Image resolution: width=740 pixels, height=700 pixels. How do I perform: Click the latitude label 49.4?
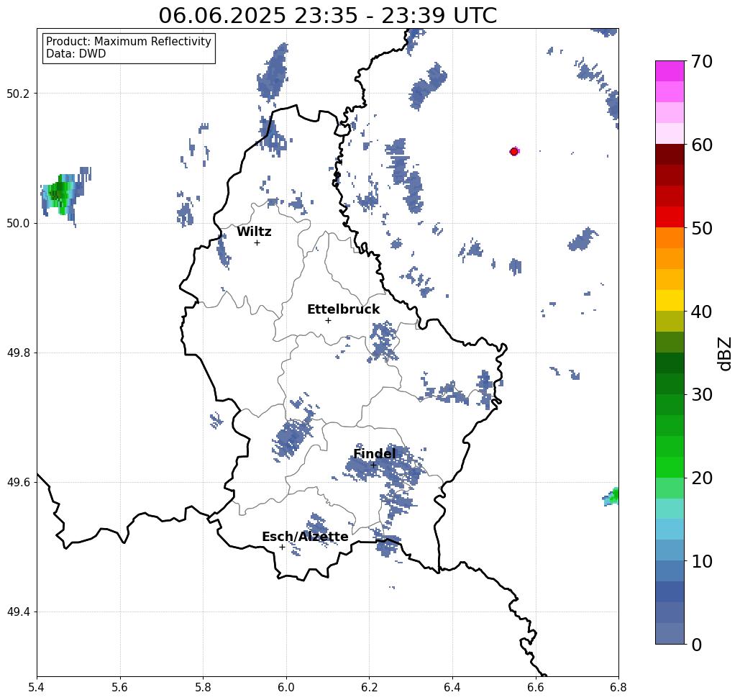[x=18, y=612]
